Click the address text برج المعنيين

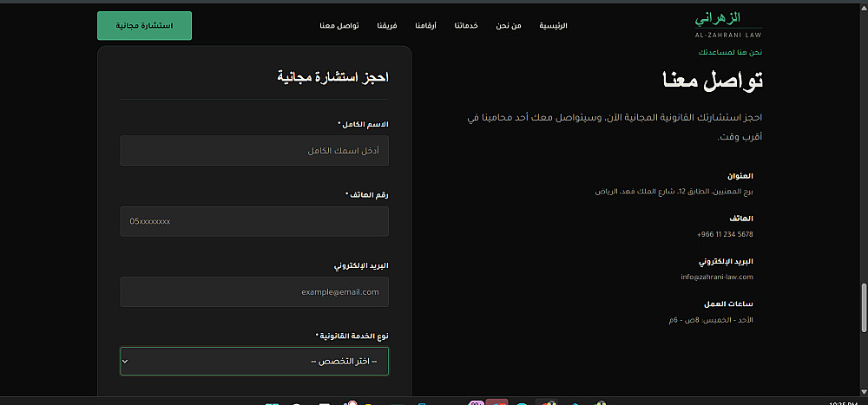point(674,192)
